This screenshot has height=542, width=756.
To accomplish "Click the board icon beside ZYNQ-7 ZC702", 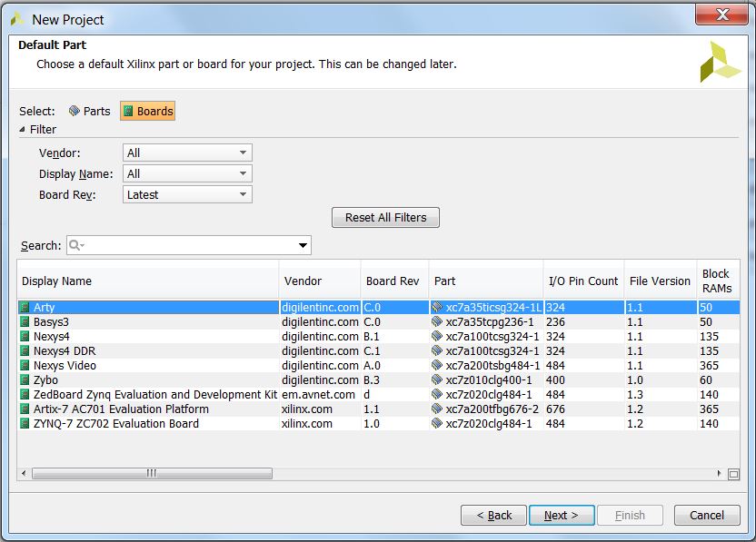I will [x=25, y=423].
